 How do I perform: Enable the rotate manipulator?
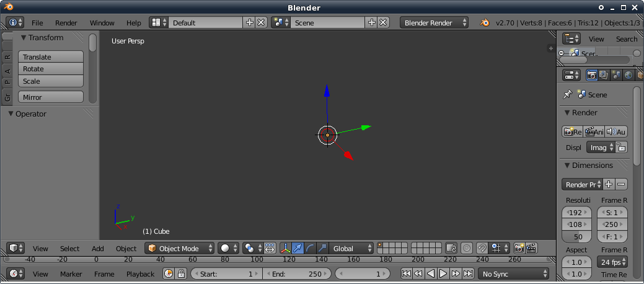[311, 248]
